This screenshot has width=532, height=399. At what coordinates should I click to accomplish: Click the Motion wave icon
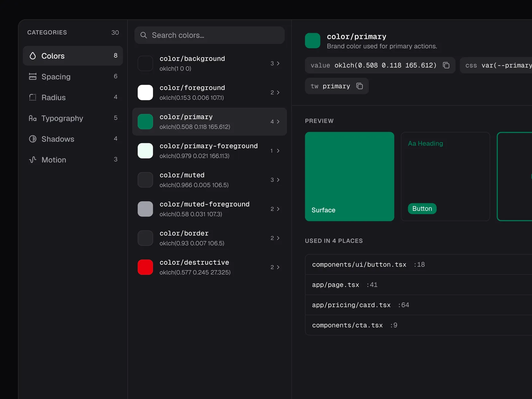tap(33, 160)
